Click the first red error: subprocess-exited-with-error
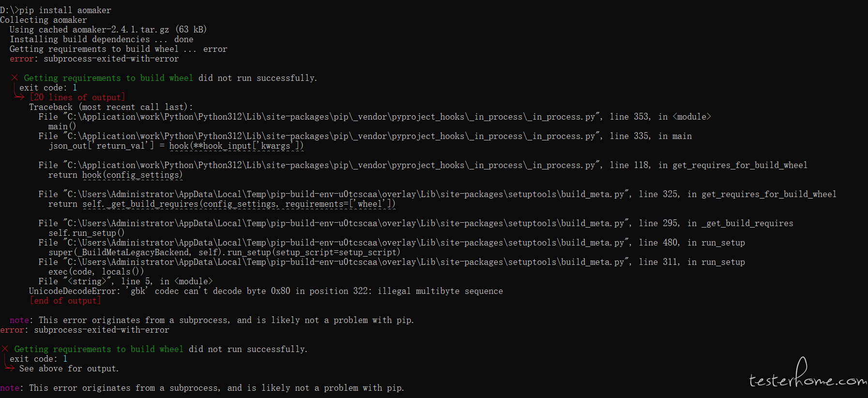Image resolution: width=868 pixels, height=398 pixels. pos(94,59)
